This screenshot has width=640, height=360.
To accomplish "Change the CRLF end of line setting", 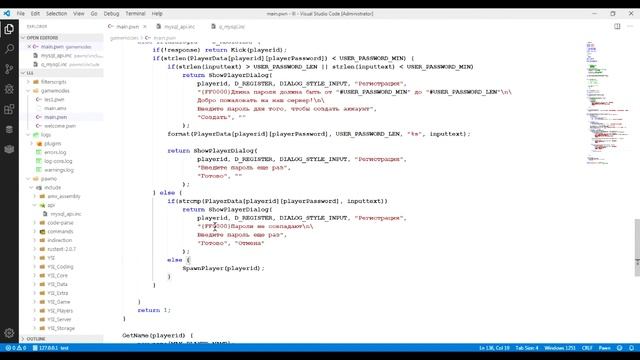I will [x=587, y=348].
